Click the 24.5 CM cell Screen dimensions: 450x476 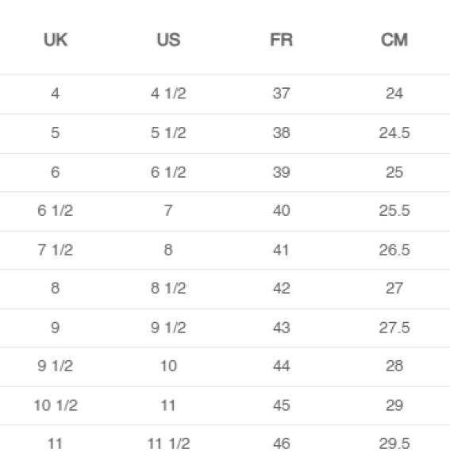[394, 132]
